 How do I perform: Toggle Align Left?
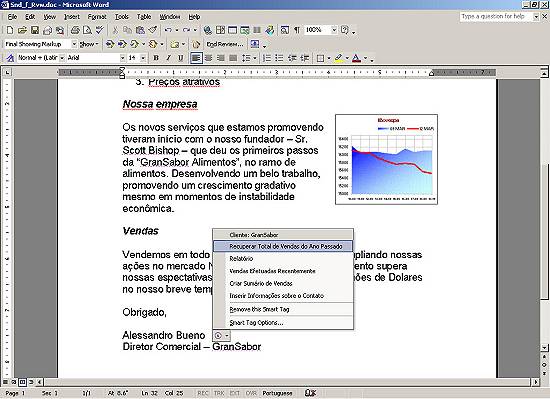(x=196, y=58)
